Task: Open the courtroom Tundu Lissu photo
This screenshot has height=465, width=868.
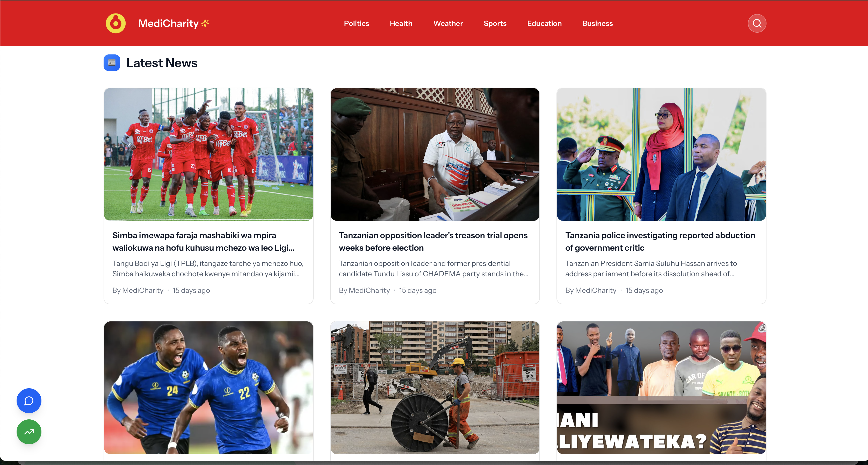Action: coord(435,154)
